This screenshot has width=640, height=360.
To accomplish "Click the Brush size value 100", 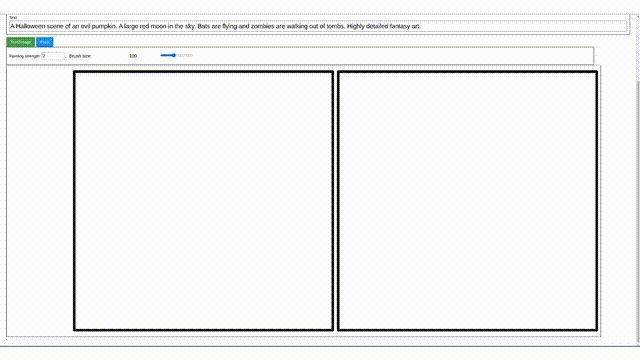I will pyautogui.click(x=133, y=56).
